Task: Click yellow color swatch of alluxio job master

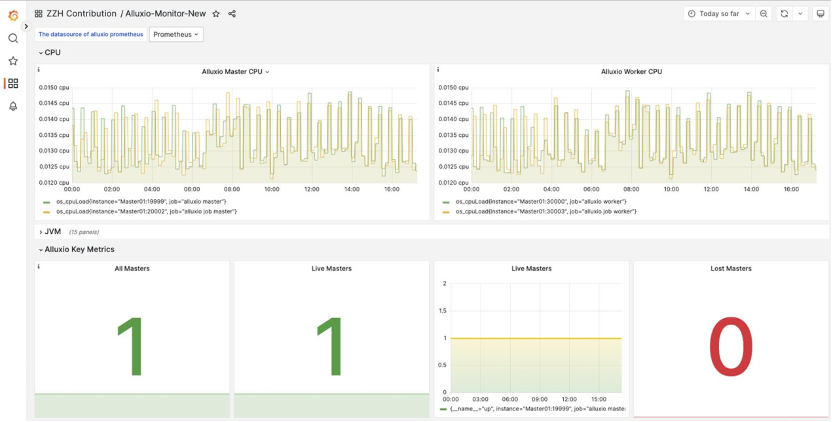Action: 47,212
